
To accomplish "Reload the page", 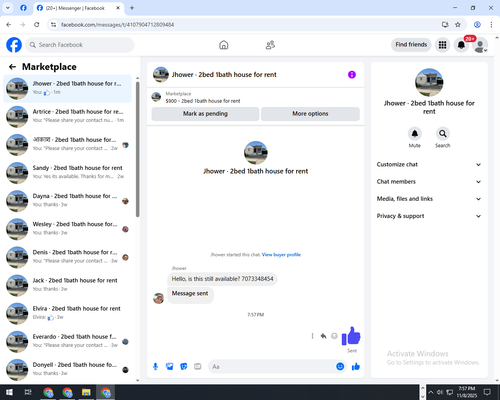I will click(37, 25).
